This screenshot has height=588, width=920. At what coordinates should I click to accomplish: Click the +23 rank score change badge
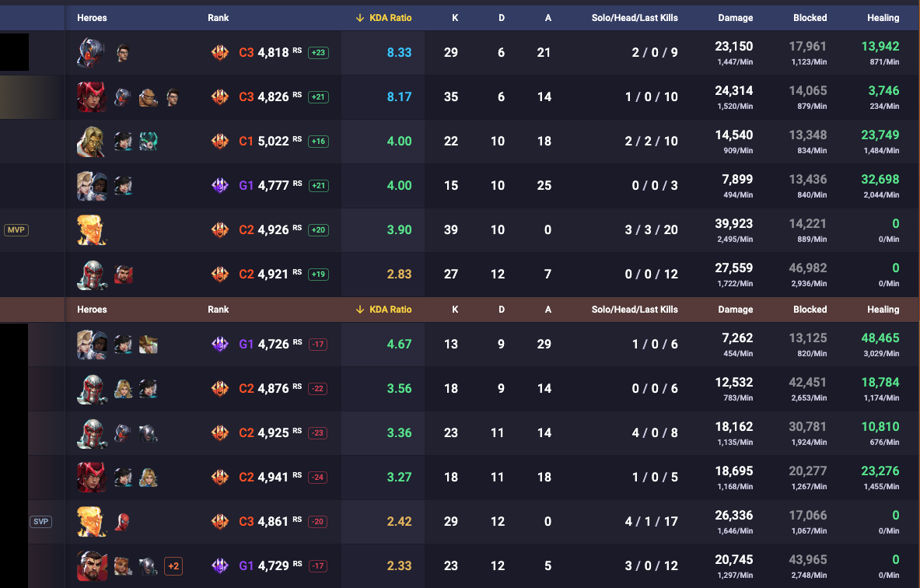tap(317, 53)
